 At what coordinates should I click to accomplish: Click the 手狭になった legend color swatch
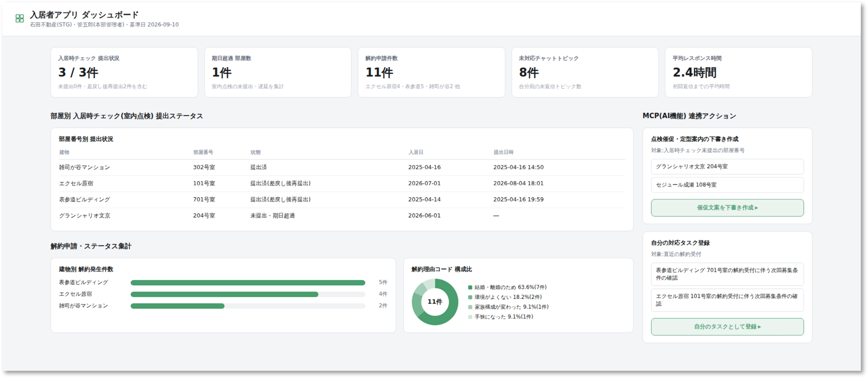coord(470,317)
